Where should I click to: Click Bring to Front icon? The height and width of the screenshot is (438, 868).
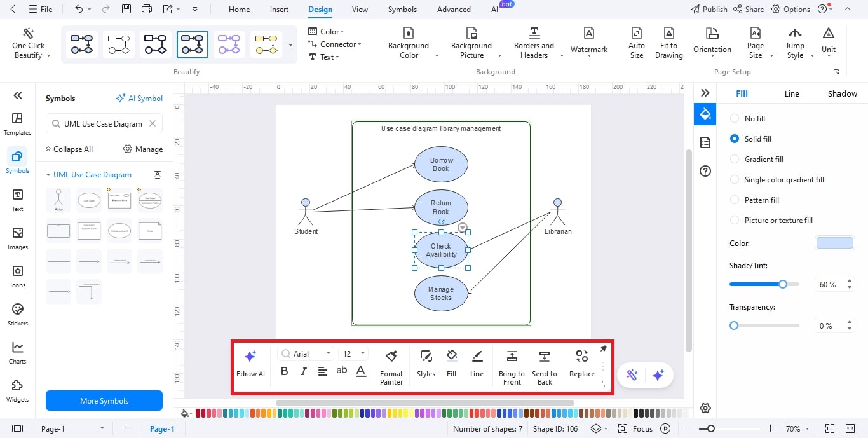pyautogui.click(x=512, y=357)
